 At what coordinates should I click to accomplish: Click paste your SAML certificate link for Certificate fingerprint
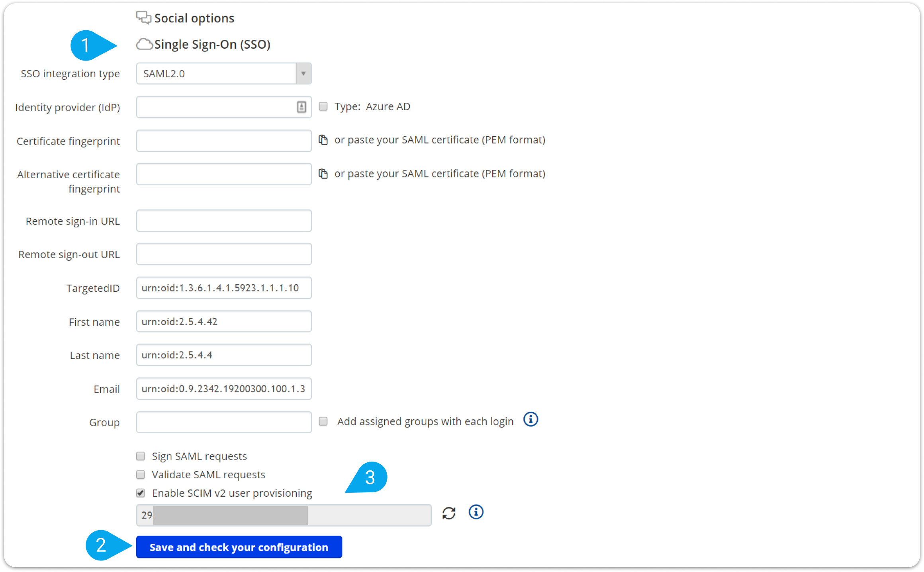(440, 140)
